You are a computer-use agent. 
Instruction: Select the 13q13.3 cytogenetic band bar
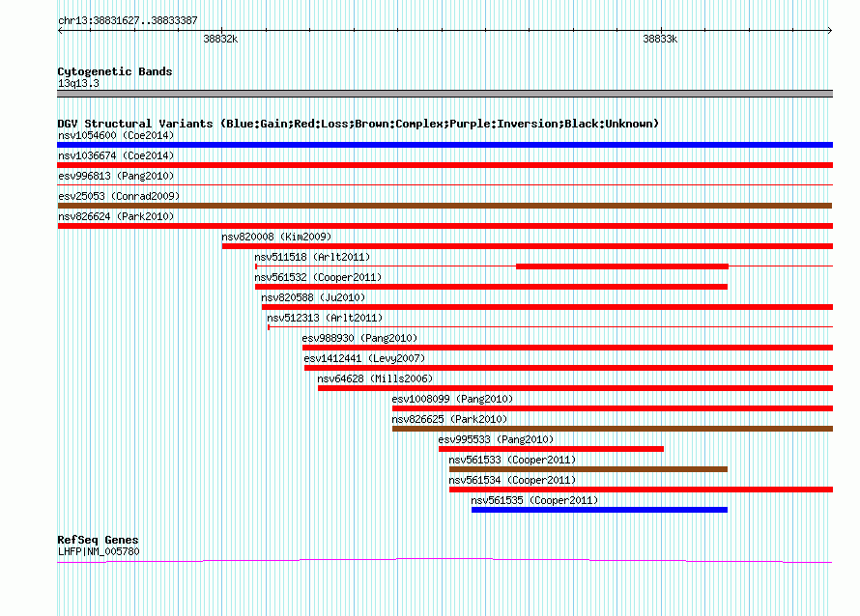click(444, 94)
